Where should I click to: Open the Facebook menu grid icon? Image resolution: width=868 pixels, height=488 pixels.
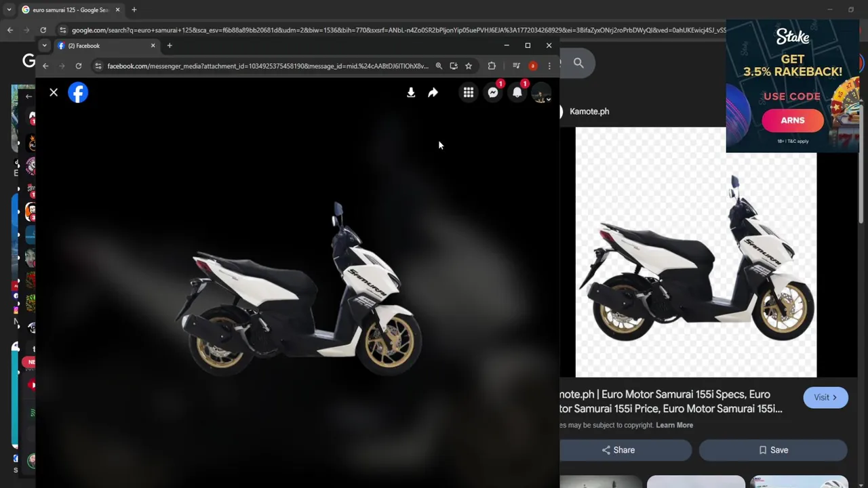[x=469, y=93]
